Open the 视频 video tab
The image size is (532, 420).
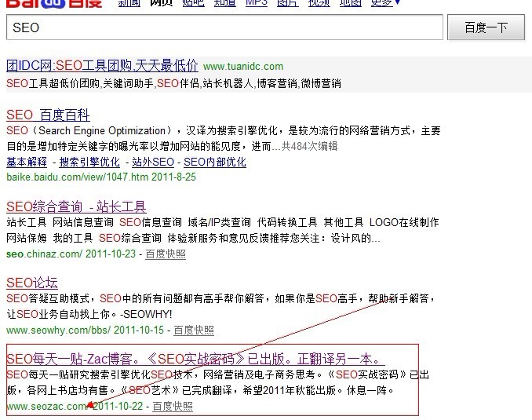[319, 3]
